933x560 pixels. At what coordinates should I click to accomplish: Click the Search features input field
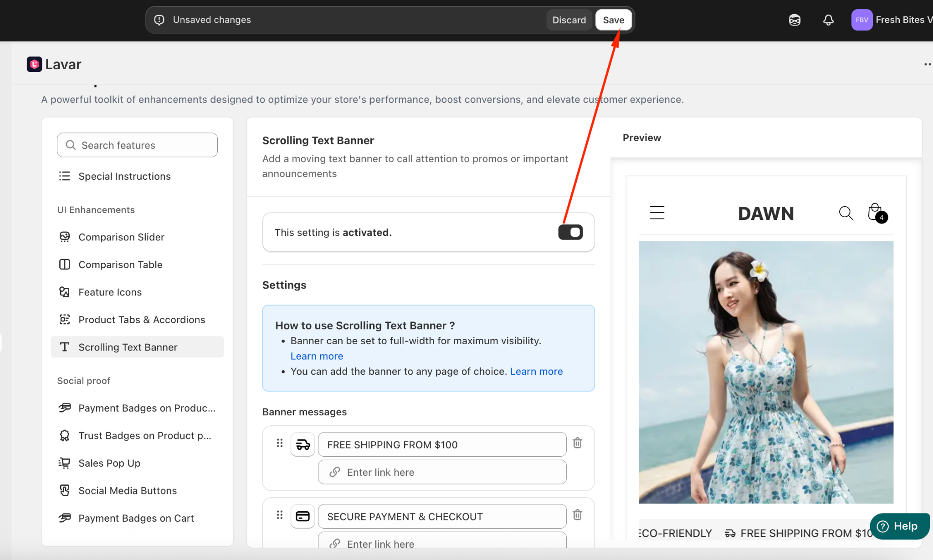(137, 145)
